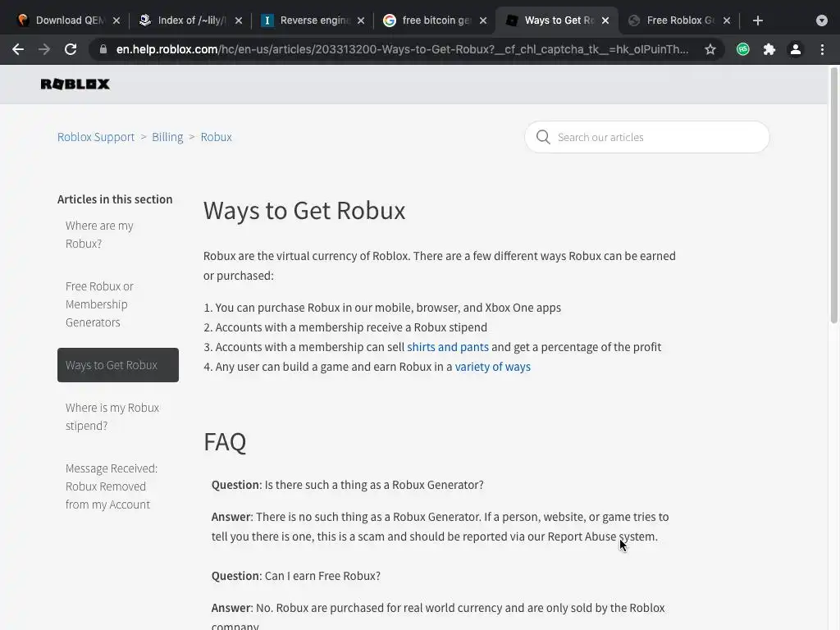
Task: Reload the current page
Action: click(71, 49)
